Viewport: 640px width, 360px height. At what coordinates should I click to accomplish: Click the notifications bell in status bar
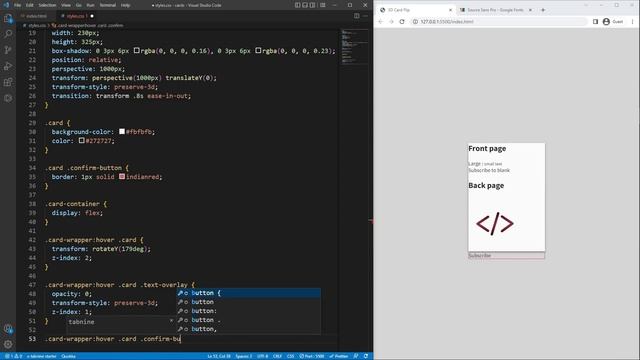tap(366, 356)
